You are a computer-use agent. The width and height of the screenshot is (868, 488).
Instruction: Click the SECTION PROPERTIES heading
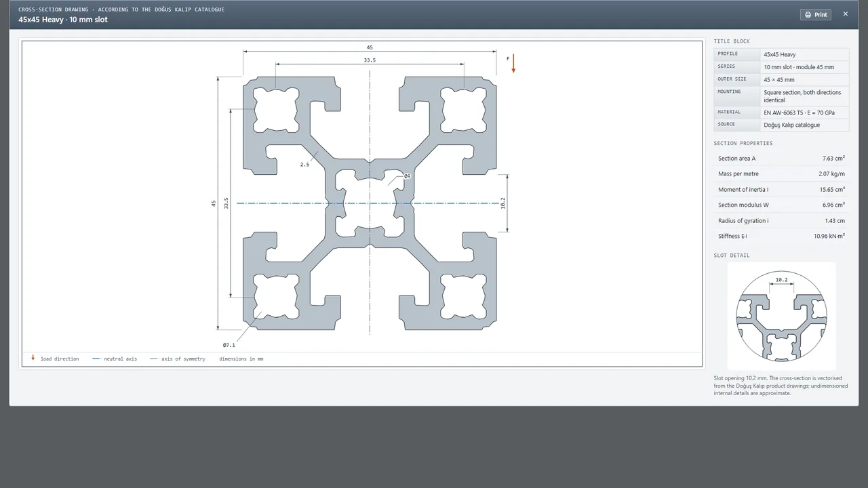(743, 144)
